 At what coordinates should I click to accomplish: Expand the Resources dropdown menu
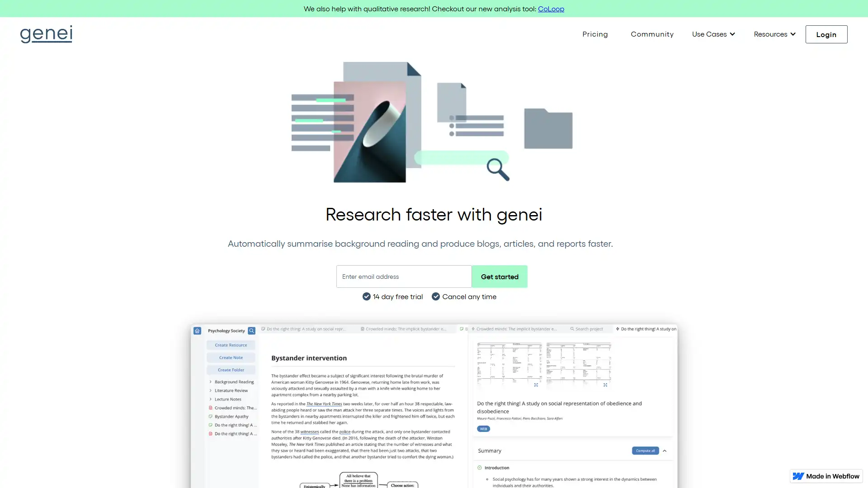pyautogui.click(x=774, y=34)
